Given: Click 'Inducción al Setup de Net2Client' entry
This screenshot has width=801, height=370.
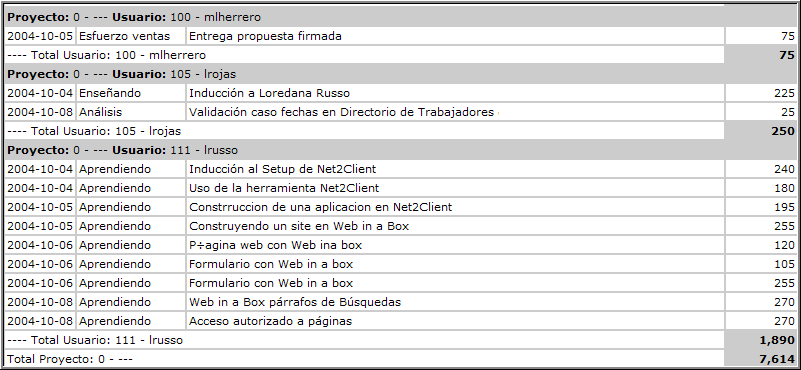Looking at the screenshot, I should 455,169.
